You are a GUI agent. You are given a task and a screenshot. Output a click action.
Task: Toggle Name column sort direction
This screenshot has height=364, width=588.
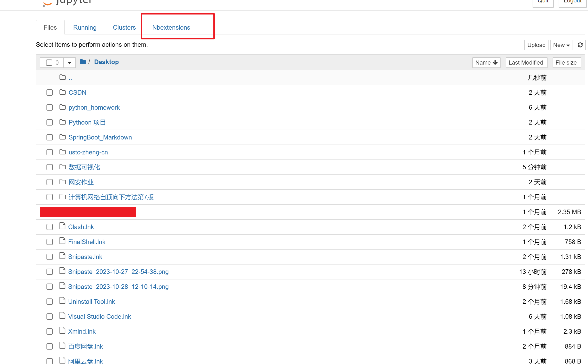pyautogui.click(x=486, y=62)
